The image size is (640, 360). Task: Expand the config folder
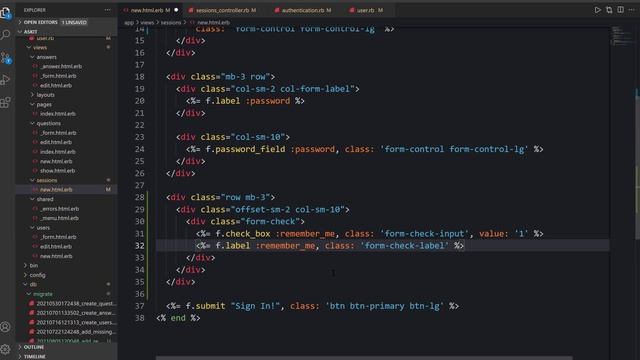click(x=25, y=275)
